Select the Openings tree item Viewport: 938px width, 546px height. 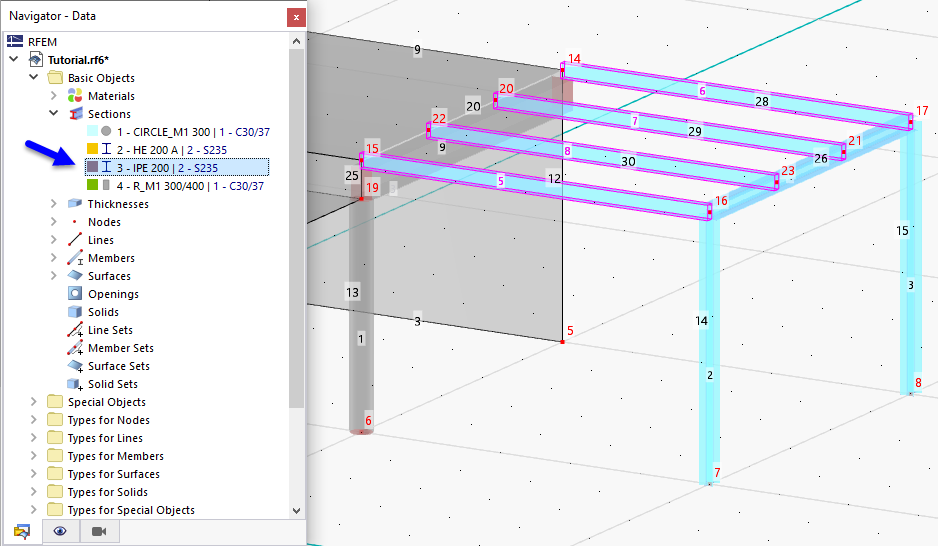pos(113,294)
